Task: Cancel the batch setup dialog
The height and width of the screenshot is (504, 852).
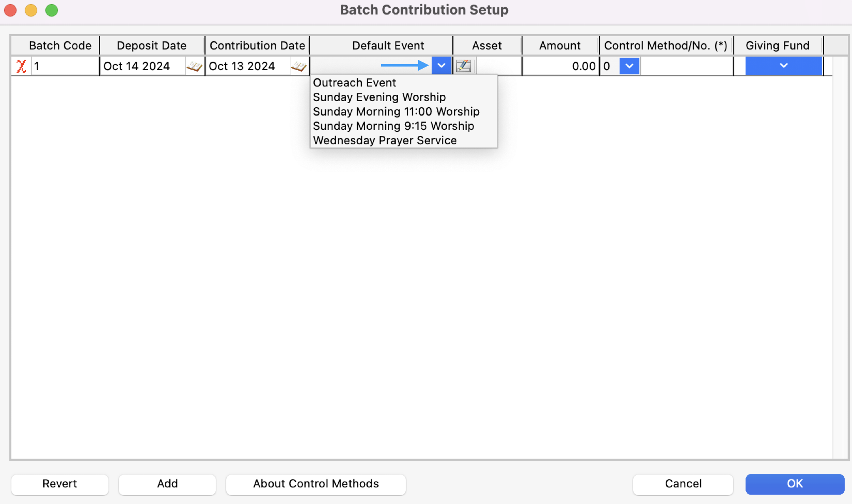Action: point(683,484)
